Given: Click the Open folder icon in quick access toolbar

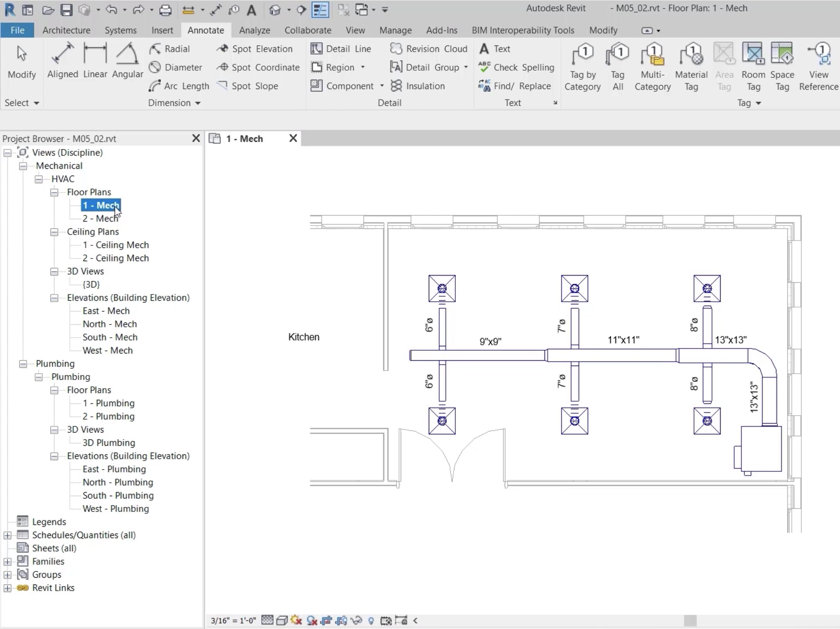Looking at the screenshot, I should tap(48, 9).
